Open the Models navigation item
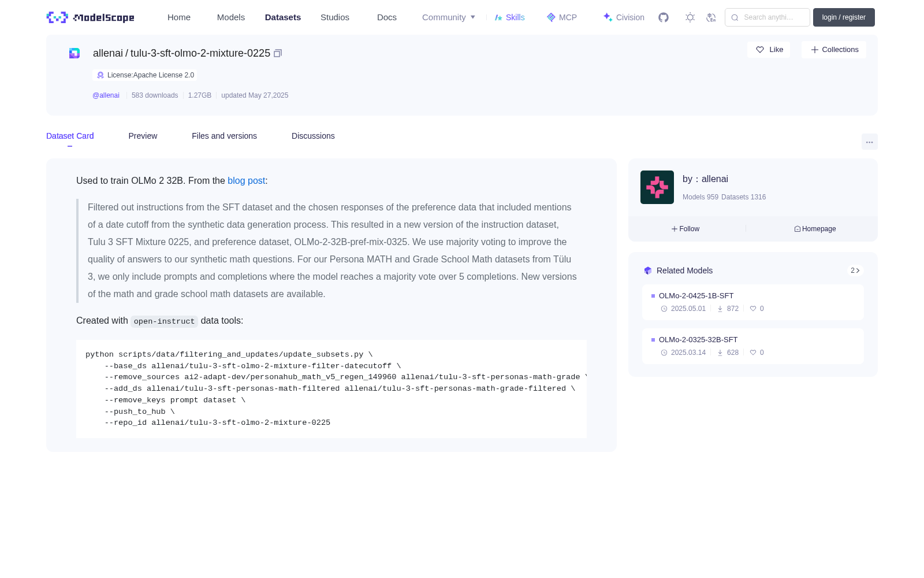Viewport: 924px width, 578px height. tap(231, 17)
